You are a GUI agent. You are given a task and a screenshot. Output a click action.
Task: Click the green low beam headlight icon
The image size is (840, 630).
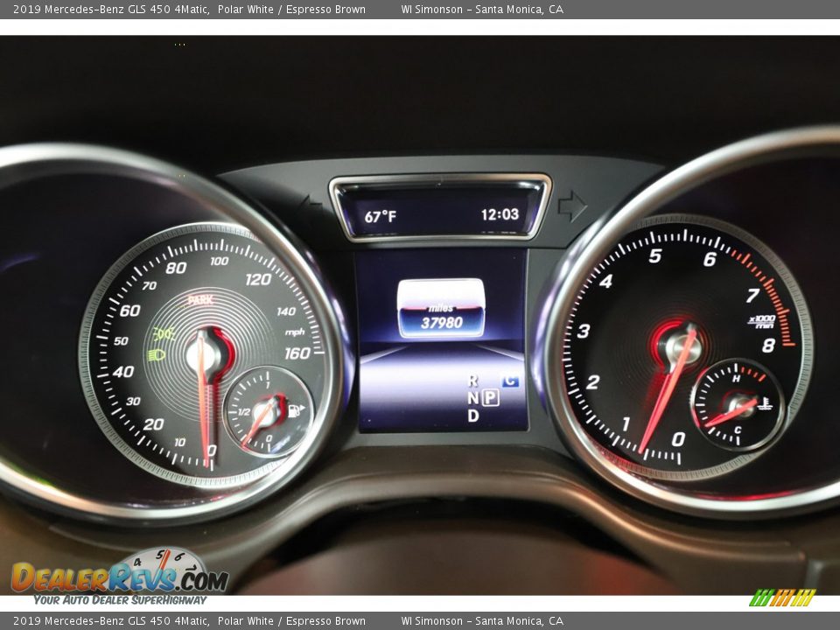[157, 354]
